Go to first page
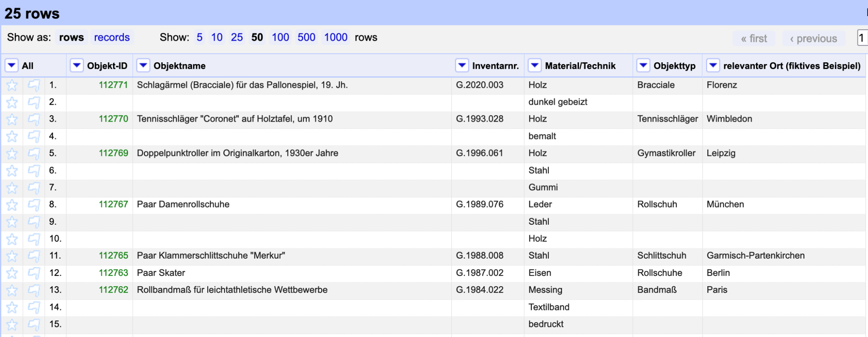The image size is (868, 337). click(x=754, y=39)
